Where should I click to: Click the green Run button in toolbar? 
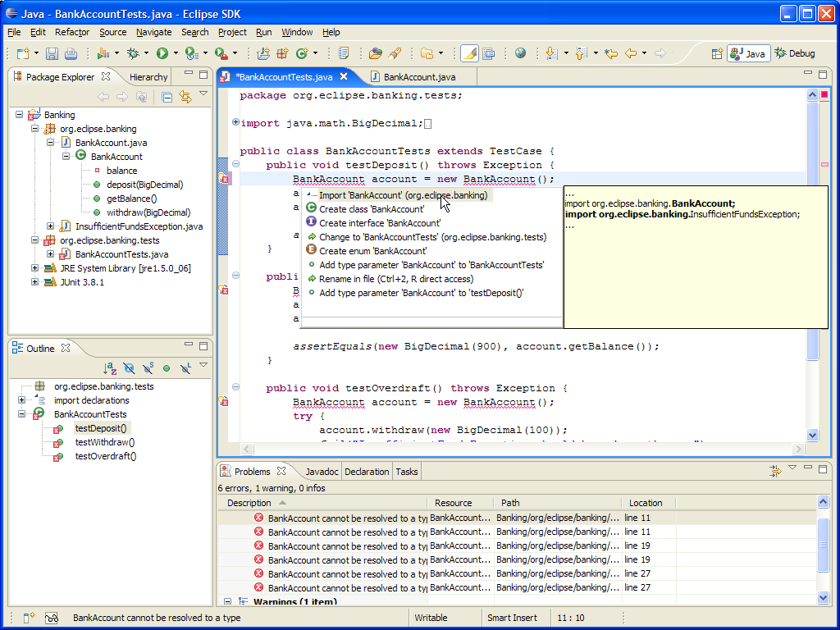tap(162, 54)
